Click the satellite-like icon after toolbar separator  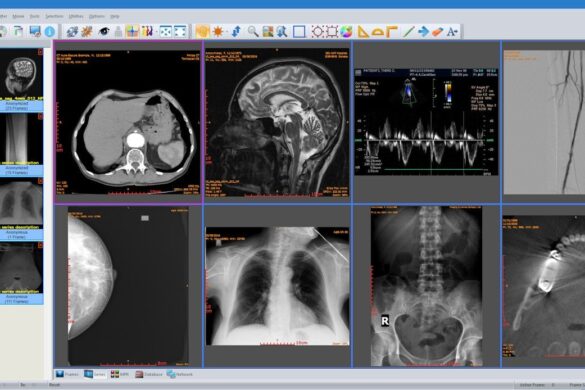tap(72, 32)
